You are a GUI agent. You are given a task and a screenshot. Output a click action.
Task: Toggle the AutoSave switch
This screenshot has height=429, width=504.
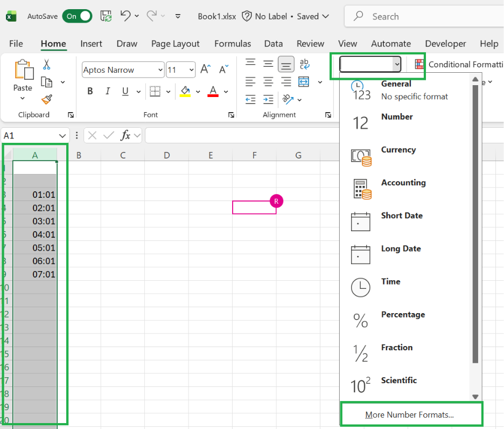pos(77,16)
